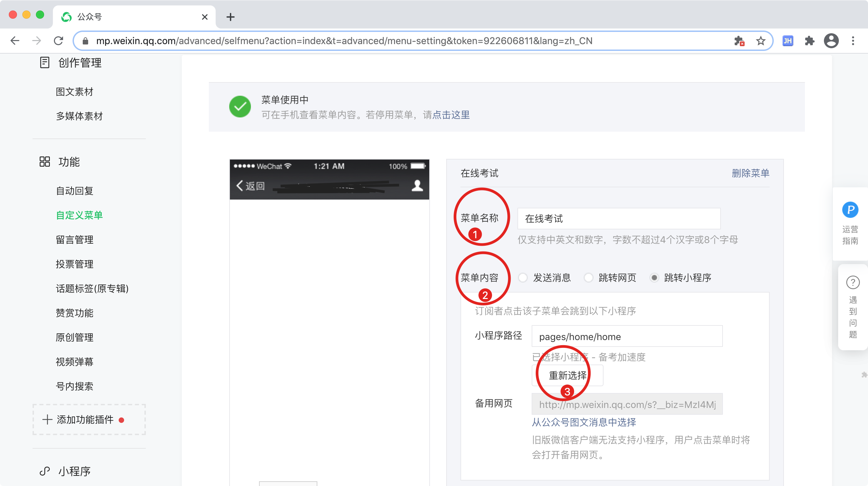Viewport: 868px width, 486px height.
Task: Click the 重新选择 button
Action: (x=567, y=375)
